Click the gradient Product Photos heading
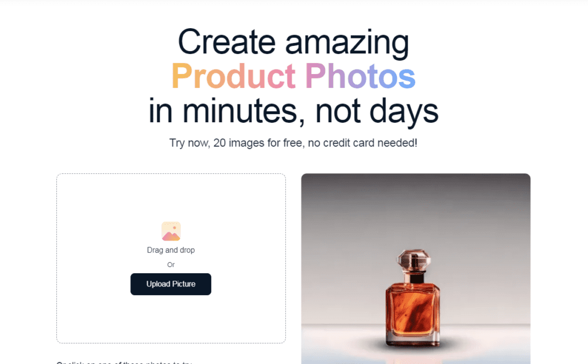Image resolution: width=588 pixels, height=364 pixels. 293,76
